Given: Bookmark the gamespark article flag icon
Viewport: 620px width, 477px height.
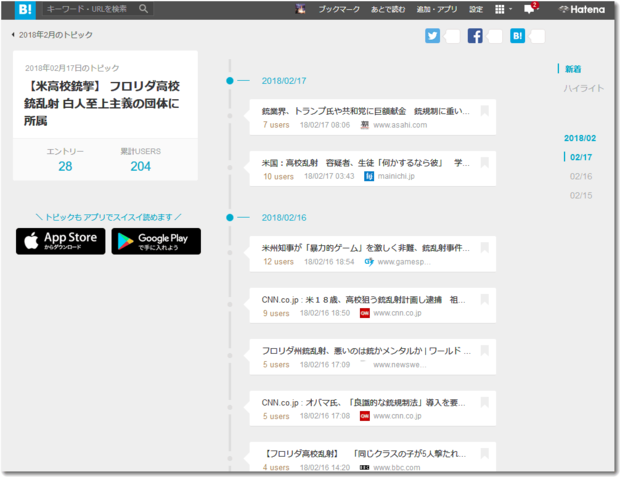Looking at the screenshot, I should click(485, 248).
